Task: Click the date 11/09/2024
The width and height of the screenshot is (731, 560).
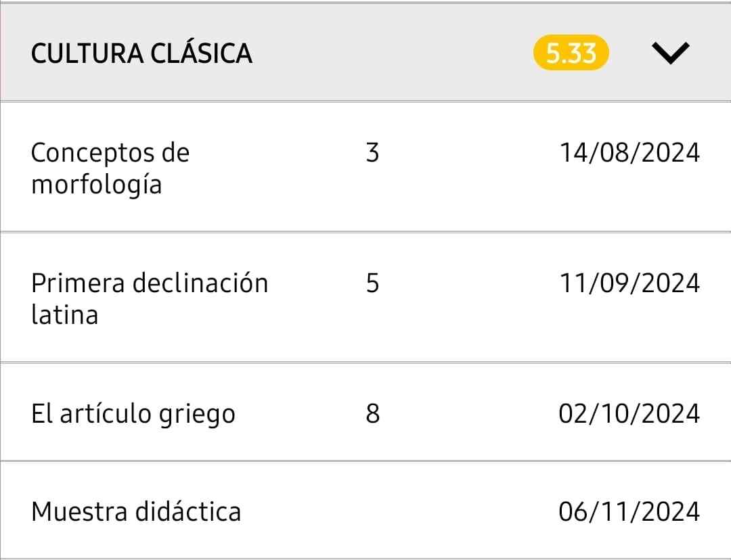Action: (629, 283)
